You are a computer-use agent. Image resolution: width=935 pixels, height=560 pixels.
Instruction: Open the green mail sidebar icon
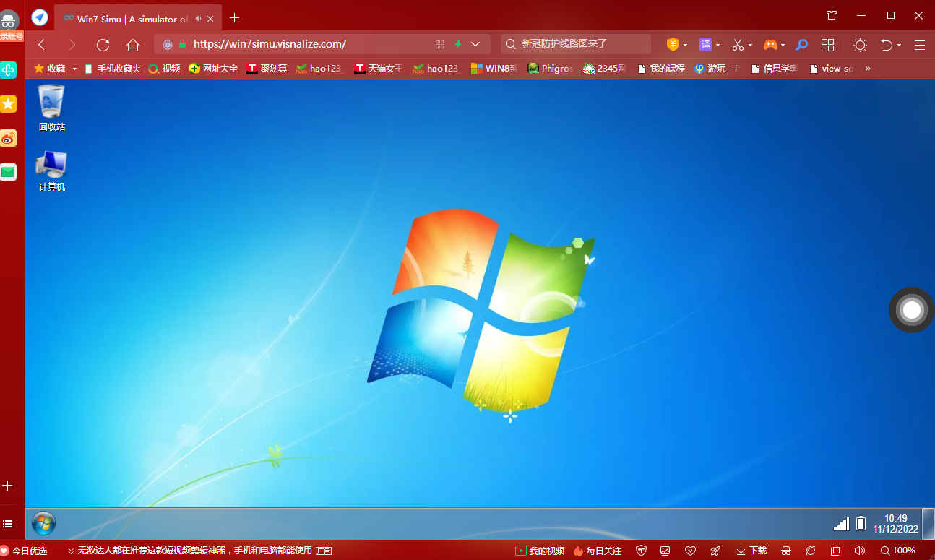(x=8, y=172)
